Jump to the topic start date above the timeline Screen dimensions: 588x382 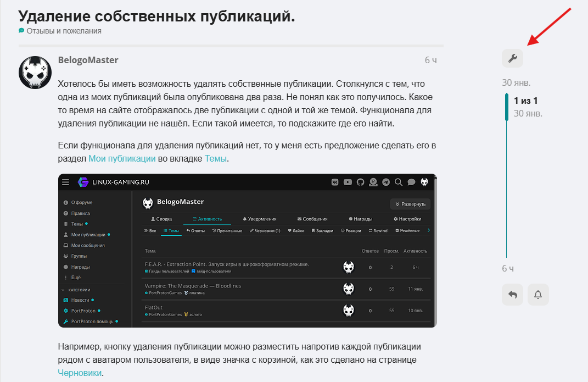[x=516, y=82]
